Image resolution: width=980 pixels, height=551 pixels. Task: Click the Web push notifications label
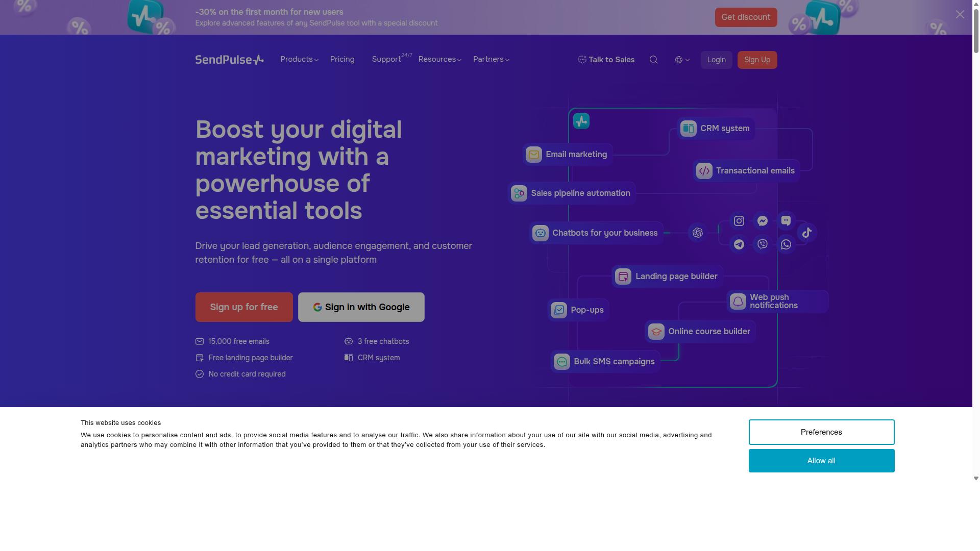pos(773,302)
